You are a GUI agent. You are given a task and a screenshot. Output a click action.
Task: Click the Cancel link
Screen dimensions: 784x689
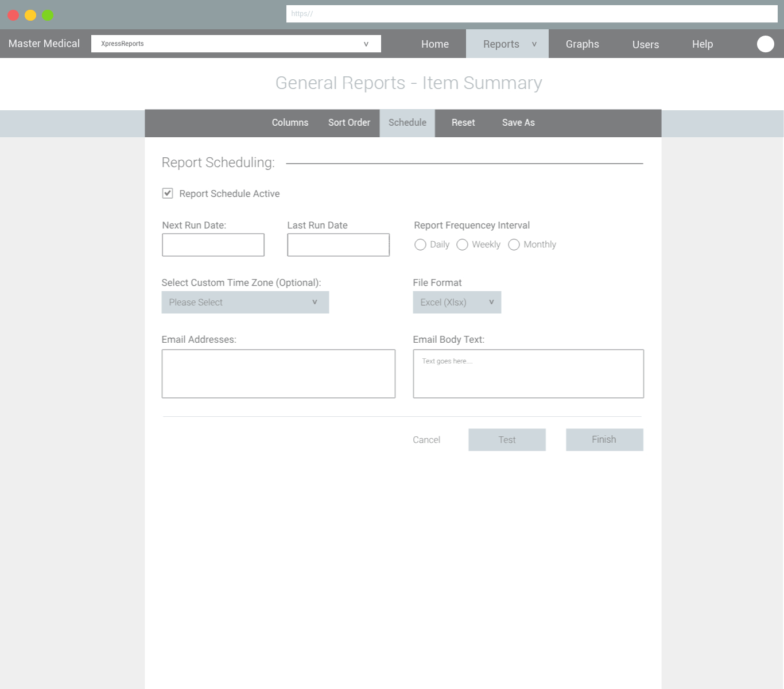tap(426, 440)
